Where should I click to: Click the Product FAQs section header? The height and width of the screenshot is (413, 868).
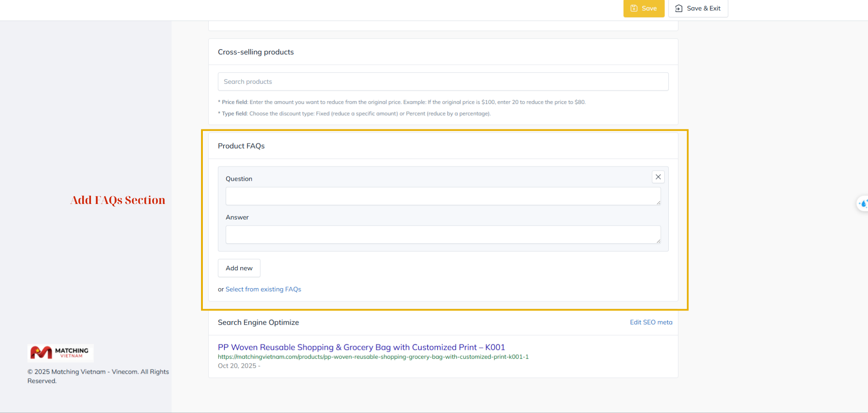241,146
